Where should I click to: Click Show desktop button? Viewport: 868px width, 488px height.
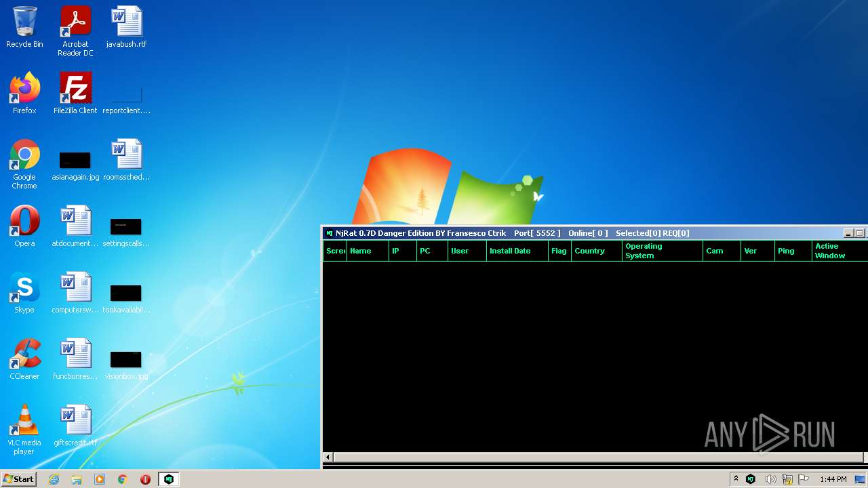860,479
